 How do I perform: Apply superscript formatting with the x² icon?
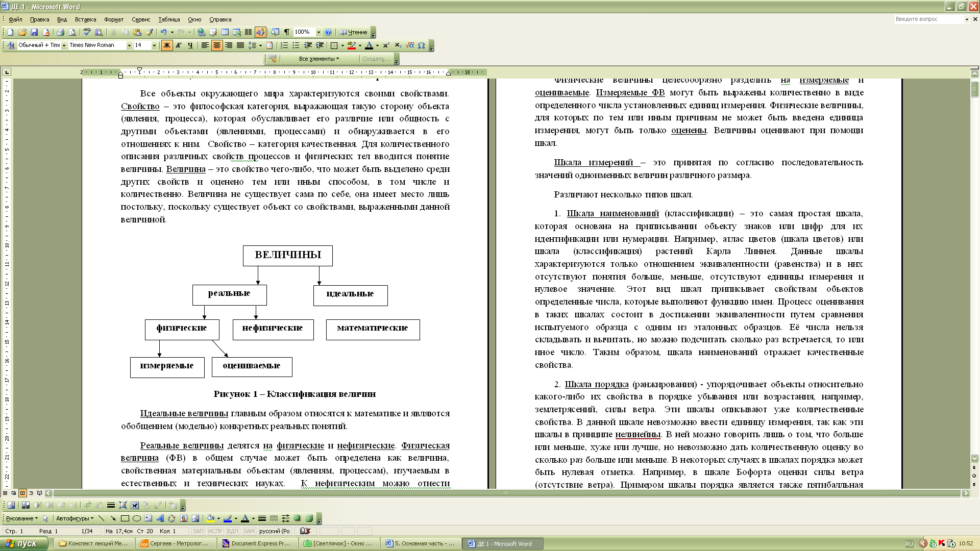[x=386, y=45]
